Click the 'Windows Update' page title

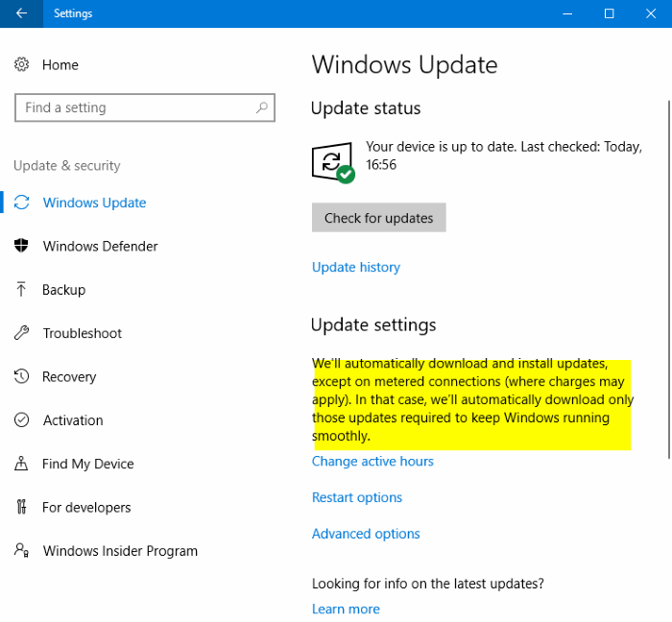coord(404,65)
